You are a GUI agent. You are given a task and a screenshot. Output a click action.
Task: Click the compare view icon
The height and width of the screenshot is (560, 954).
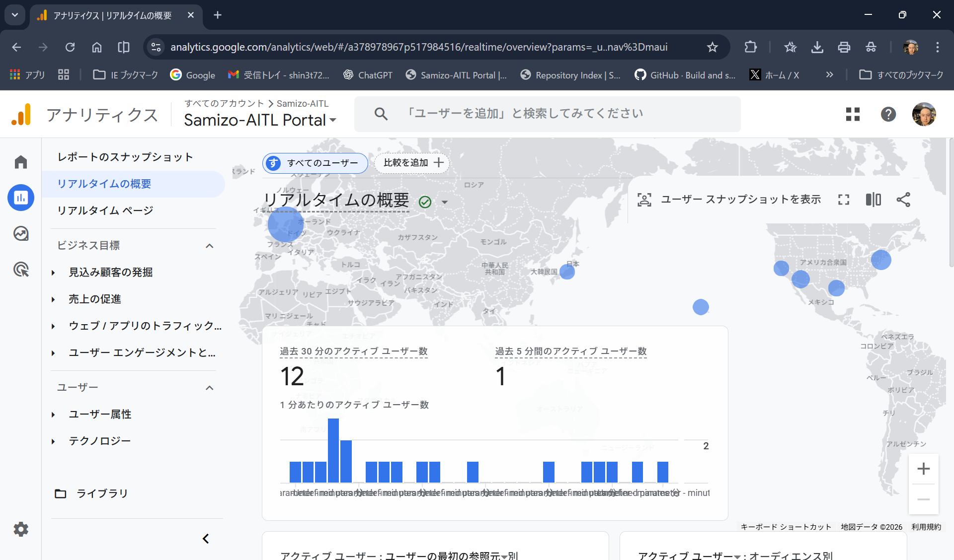(x=873, y=200)
